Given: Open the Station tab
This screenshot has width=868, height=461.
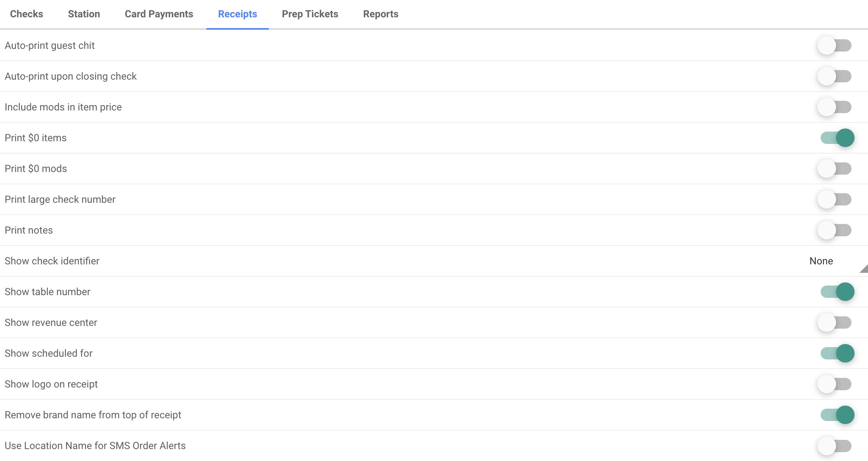Looking at the screenshot, I should coord(84,14).
